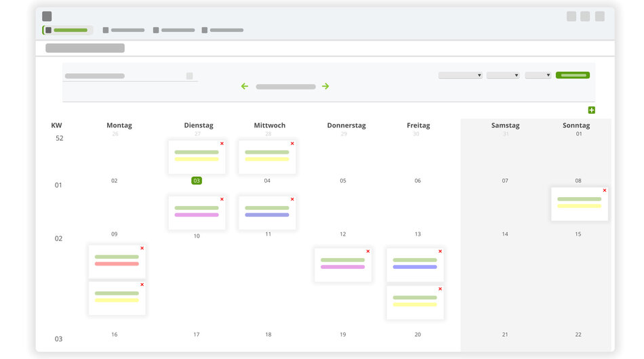Open the blue-bar event card on Freitag 13
644x359 pixels.
click(x=416, y=265)
